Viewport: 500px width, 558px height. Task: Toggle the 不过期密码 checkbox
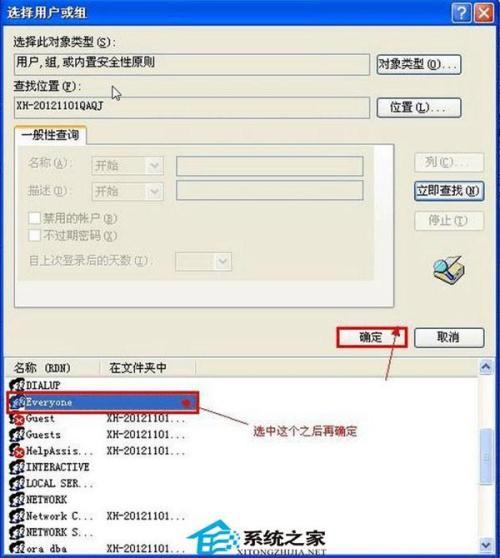35,235
